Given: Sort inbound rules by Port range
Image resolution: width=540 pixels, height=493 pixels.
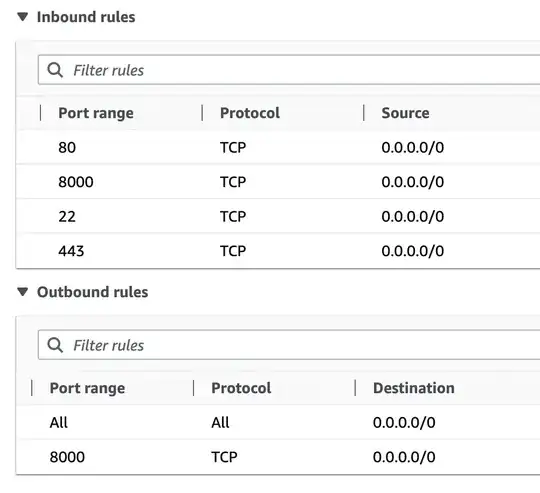Looking at the screenshot, I should click(x=96, y=113).
